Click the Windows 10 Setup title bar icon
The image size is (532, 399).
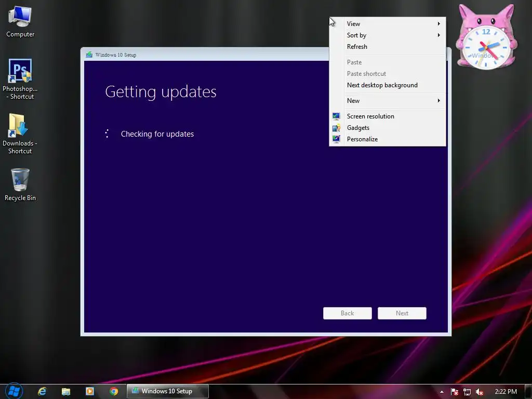89,55
